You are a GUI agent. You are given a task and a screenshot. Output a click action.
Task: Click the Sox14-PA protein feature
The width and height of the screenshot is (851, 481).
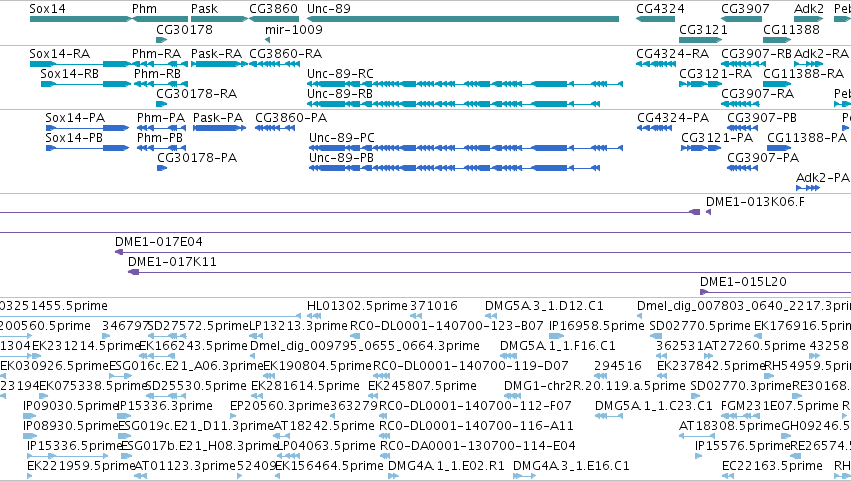(x=87, y=128)
